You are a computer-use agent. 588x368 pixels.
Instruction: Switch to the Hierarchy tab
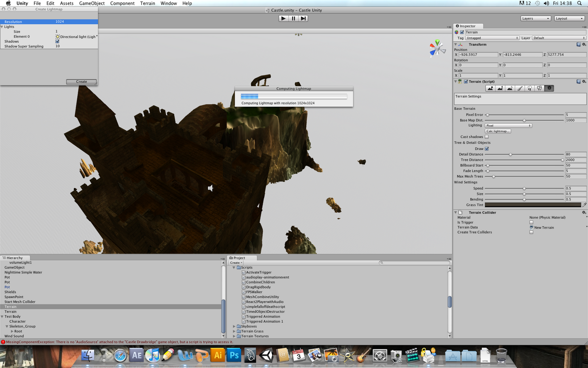pyautogui.click(x=15, y=258)
